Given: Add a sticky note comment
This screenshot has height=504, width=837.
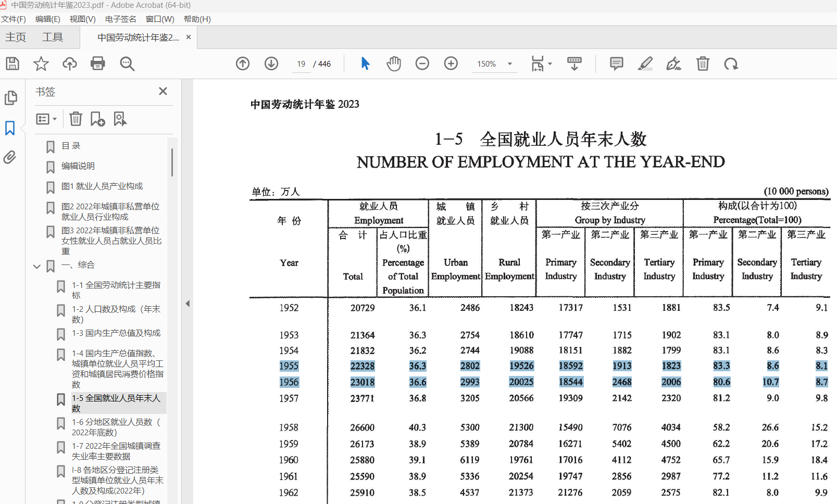Looking at the screenshot, I should tap(616, 64).
